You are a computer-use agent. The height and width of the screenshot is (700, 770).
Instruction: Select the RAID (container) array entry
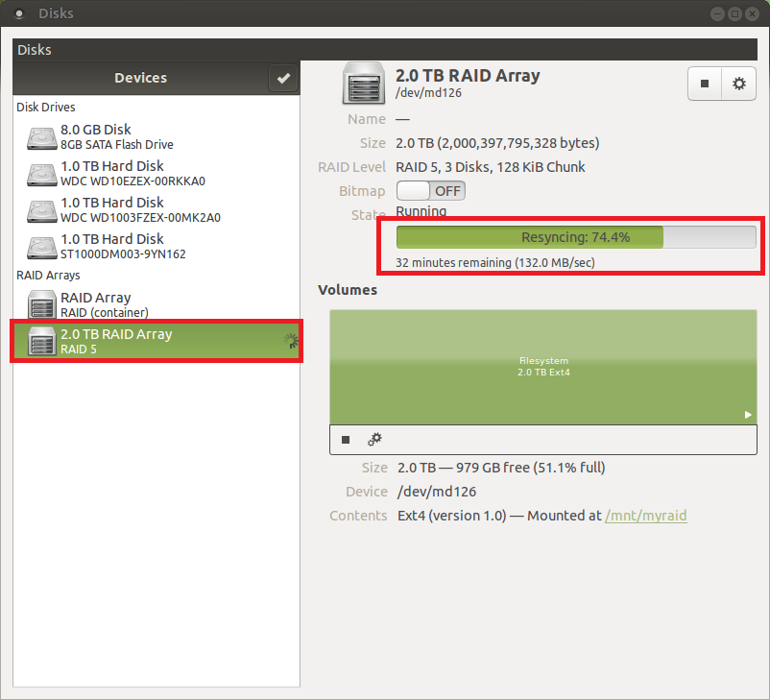coord(156,304)
